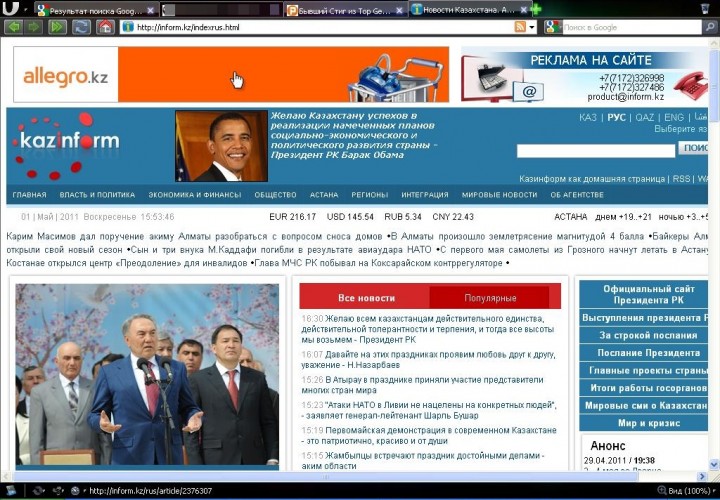720x500 pixels.
Task: Open the 15:19 Первомайская демонстрация news
Action: (x=429, y=436)
